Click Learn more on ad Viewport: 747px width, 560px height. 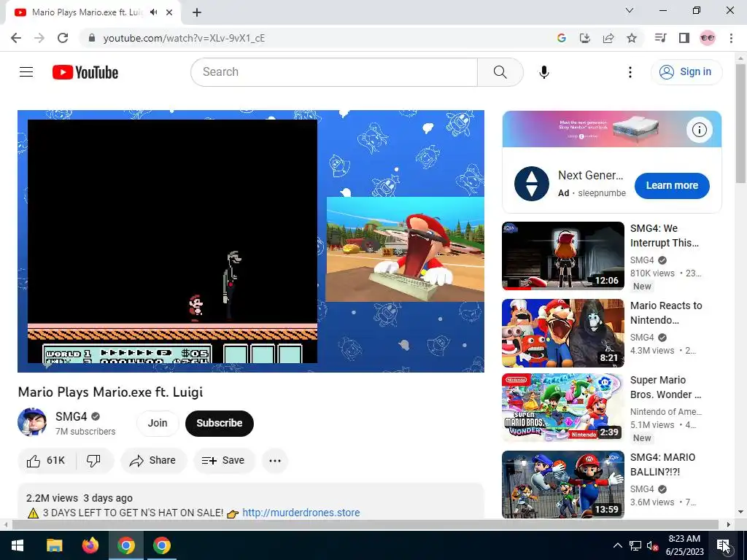pos(672,185)
